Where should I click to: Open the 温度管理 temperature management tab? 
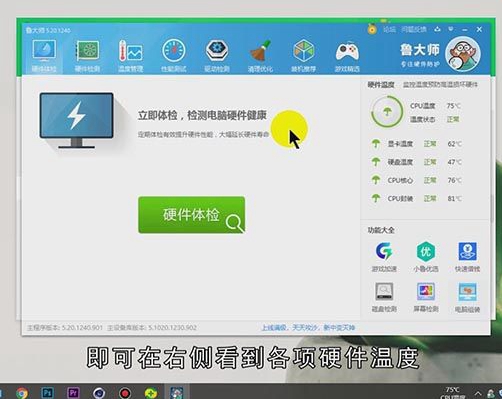131,56
